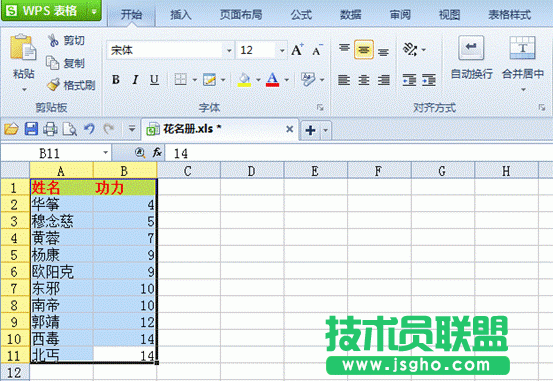Increase indent icon
Screen dimensions: 553x381
429,80
